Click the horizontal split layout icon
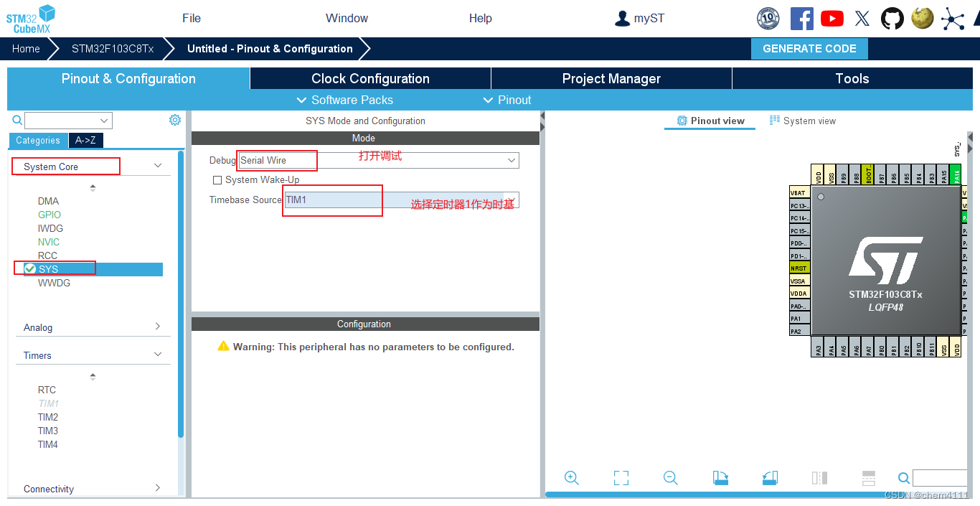The image size is (980, 506). (x=869, y=478)
